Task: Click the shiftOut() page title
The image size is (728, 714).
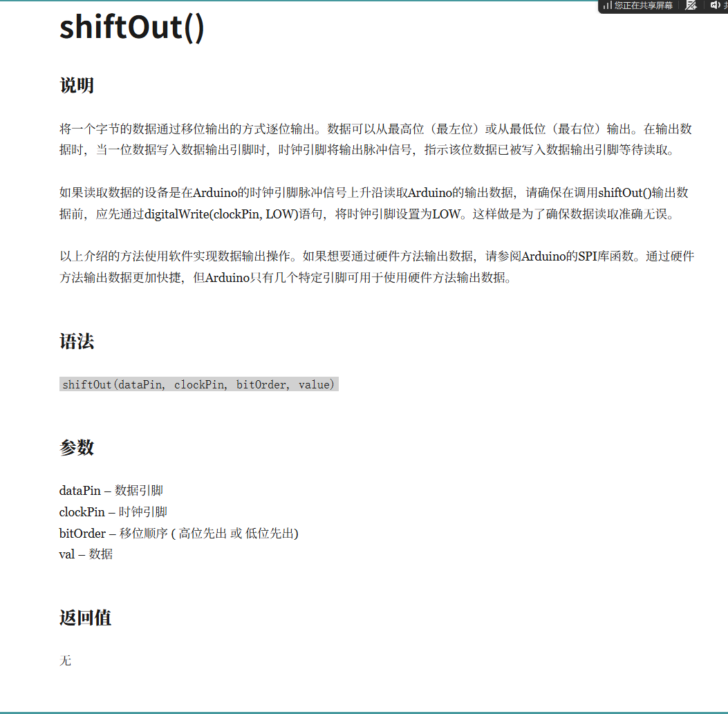Action: tap(132, 28)
